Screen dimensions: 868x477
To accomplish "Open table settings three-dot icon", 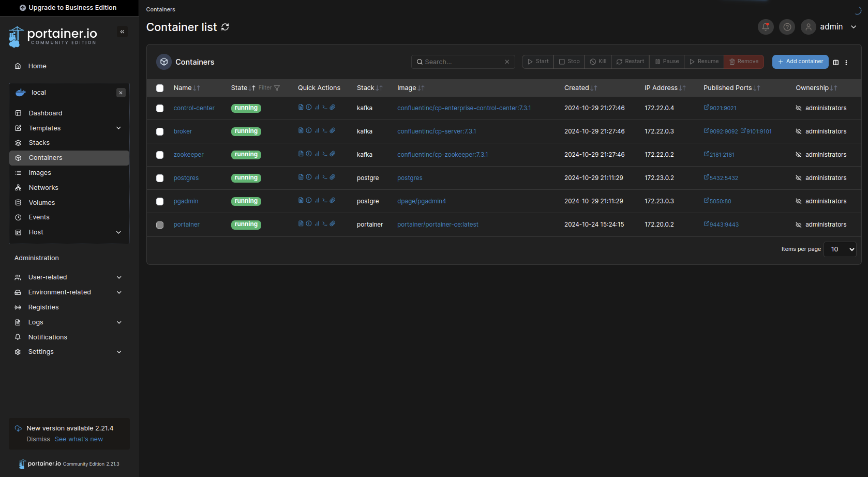I will point(846,62).
